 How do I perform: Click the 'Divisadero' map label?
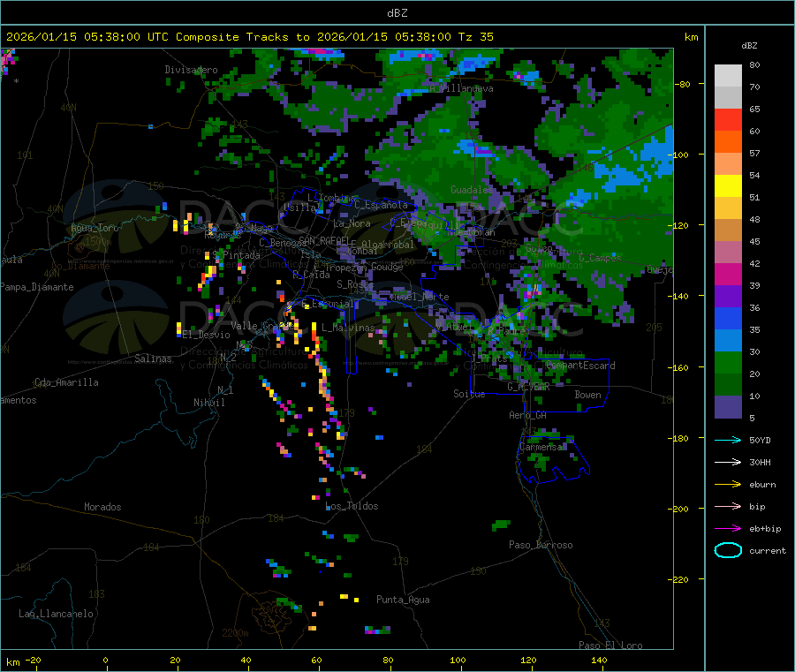(191, 70)
